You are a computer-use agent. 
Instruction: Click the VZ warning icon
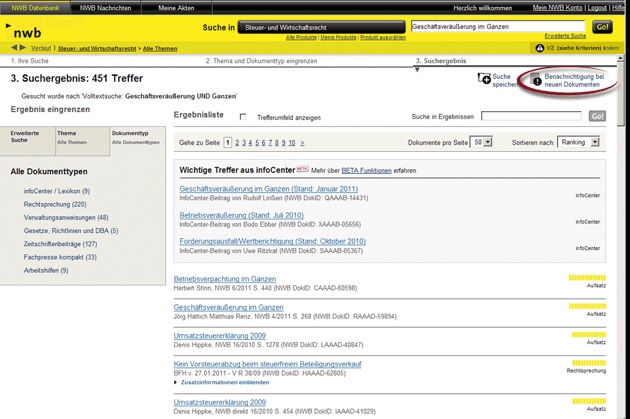(540, 48)
